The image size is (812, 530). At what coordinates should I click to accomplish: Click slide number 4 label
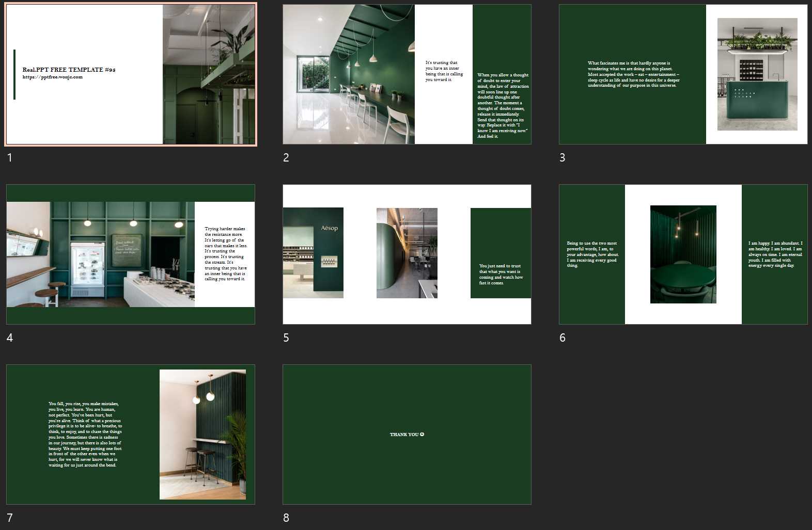coord(10,338)
